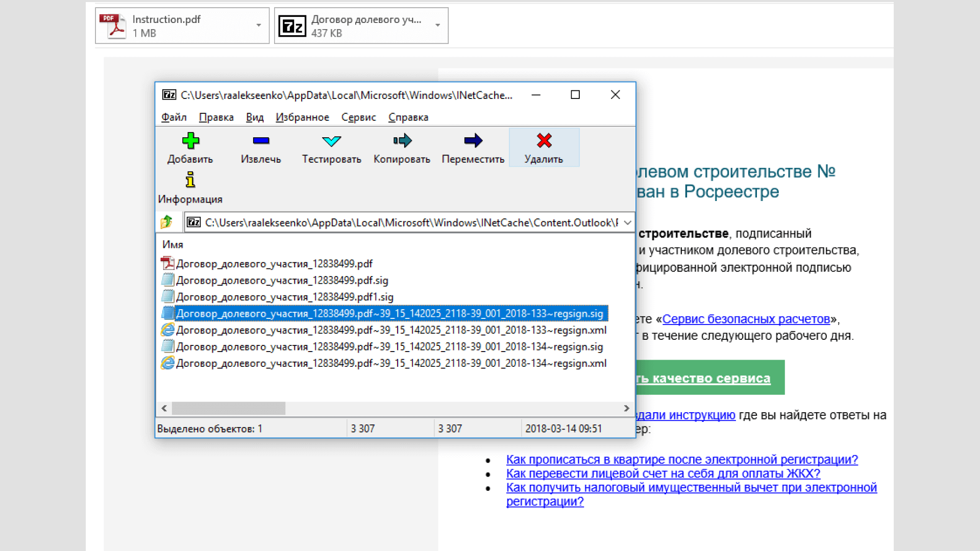Image resolution: width=980 pixels, height=551 pixels.
Task: Open link Как перевести лицевой счет для оплаты ЖКХ
Action: (663, 473)
